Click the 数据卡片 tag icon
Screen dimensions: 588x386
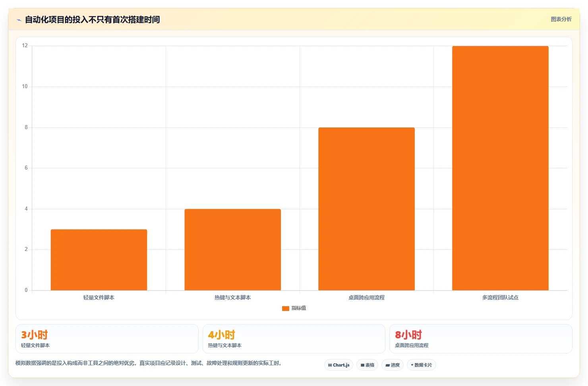[x=412, y=365]
